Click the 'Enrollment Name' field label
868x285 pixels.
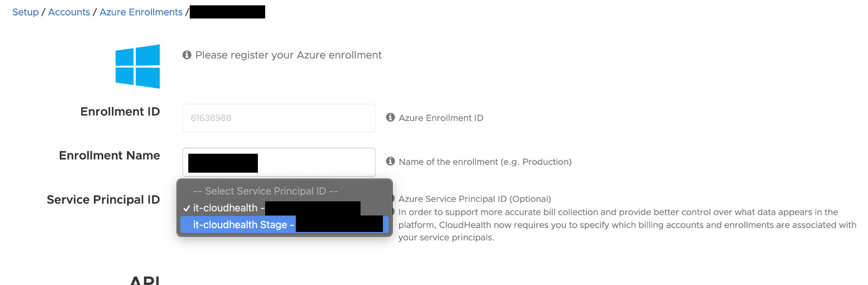click(109, 156)
